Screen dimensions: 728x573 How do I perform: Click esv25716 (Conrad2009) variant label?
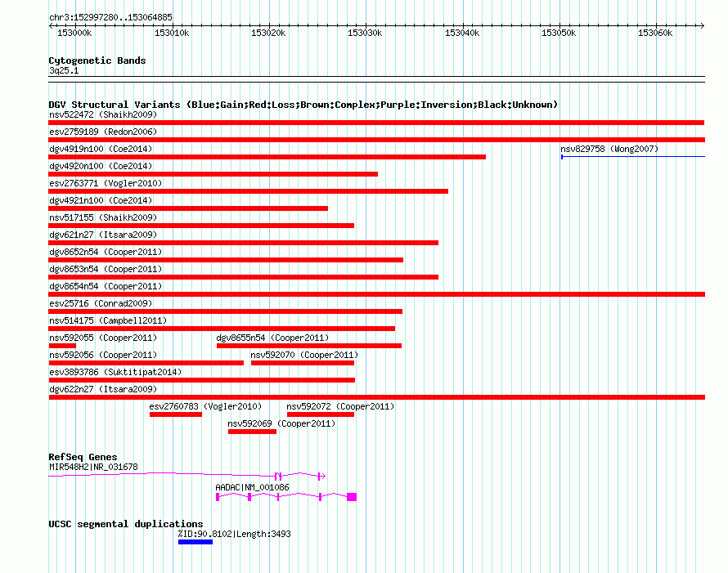tap(101, 303)
